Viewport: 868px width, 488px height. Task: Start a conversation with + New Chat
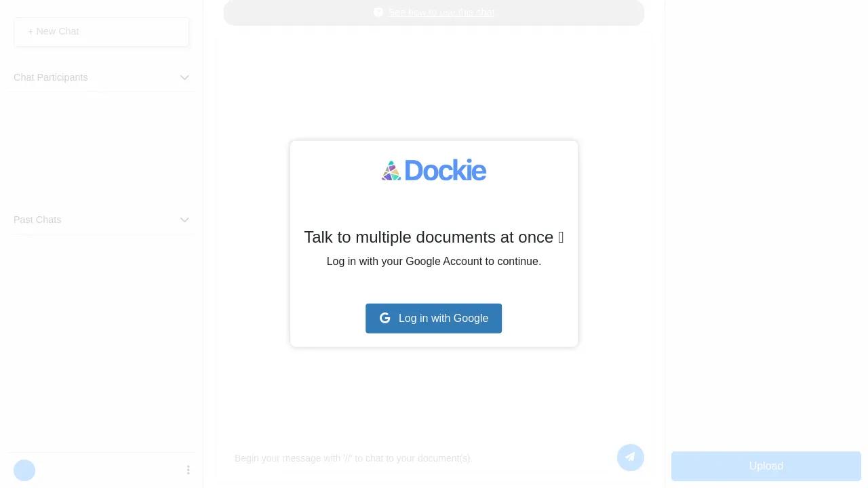pos(101,32)
